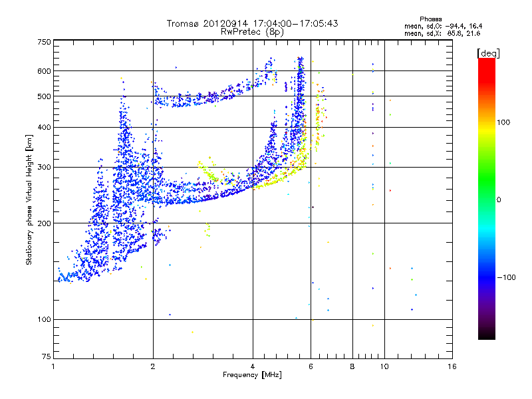Click the '[deg]' colorbar label

point(488,53)
